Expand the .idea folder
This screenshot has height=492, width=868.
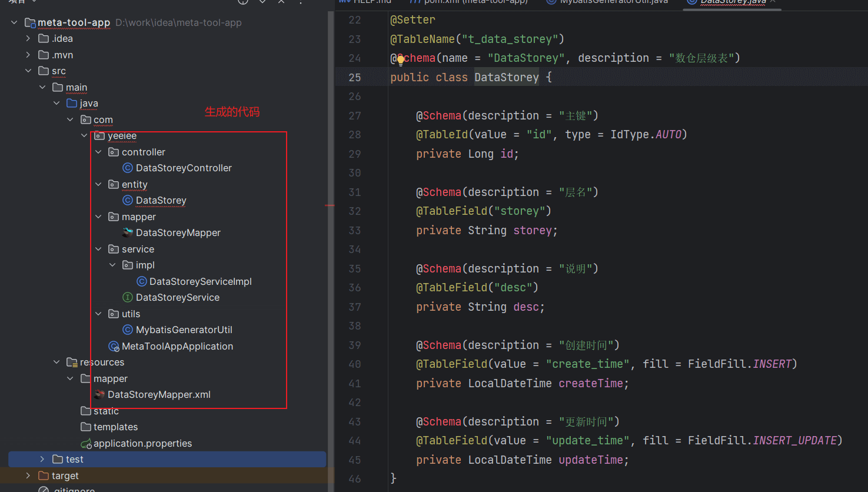(28, 39)
